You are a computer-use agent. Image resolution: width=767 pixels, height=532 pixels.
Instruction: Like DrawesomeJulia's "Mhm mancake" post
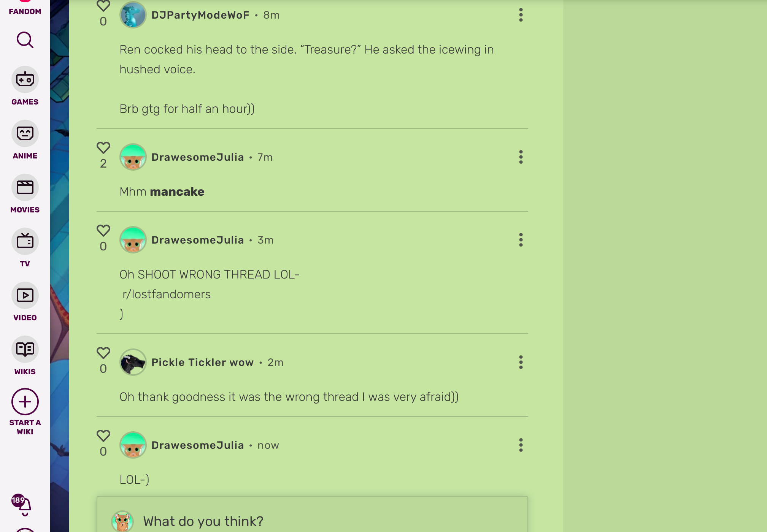[103, 147]
